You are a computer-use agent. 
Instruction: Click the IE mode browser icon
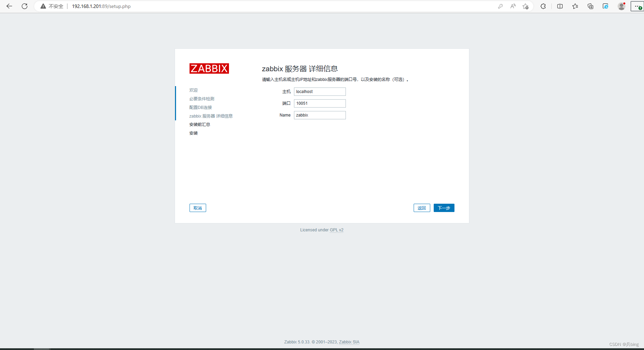point(606,6)
